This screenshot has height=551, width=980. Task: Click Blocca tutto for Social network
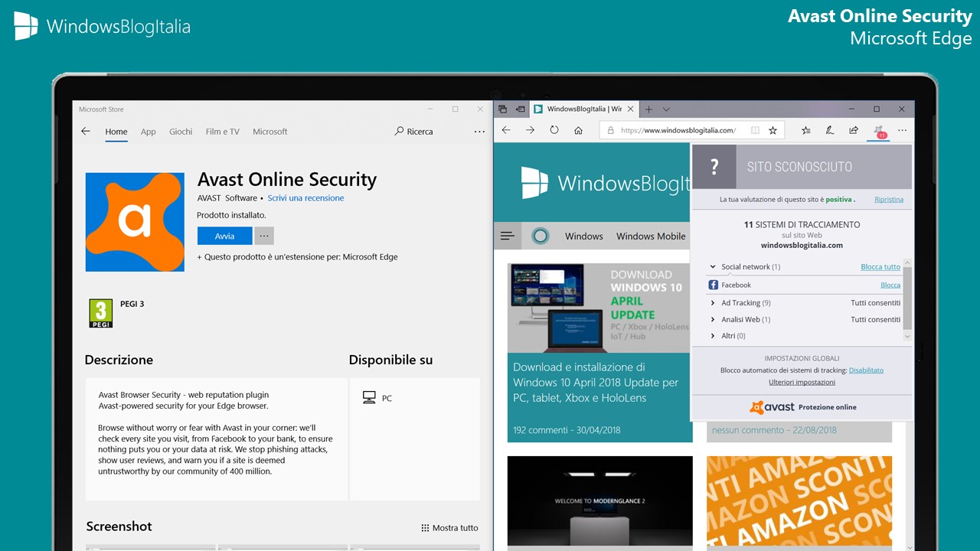[880, 267]
